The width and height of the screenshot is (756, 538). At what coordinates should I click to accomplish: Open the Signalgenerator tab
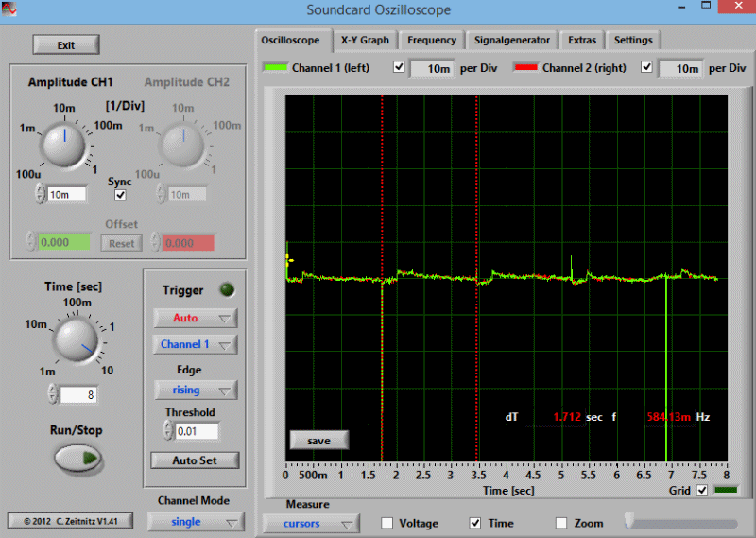pyautogui.click(x=511, y=40)
